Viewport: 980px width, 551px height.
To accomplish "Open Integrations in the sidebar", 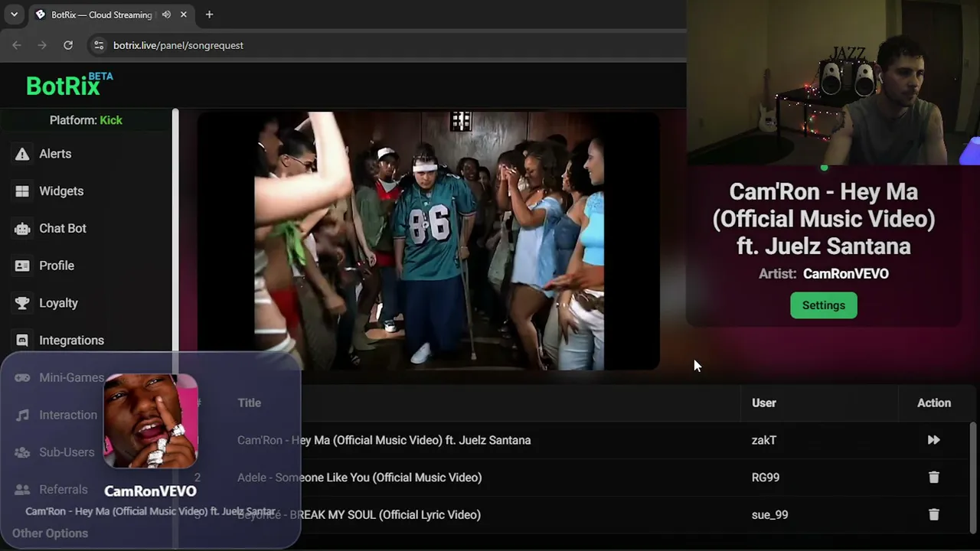I will tap(71, 341).
